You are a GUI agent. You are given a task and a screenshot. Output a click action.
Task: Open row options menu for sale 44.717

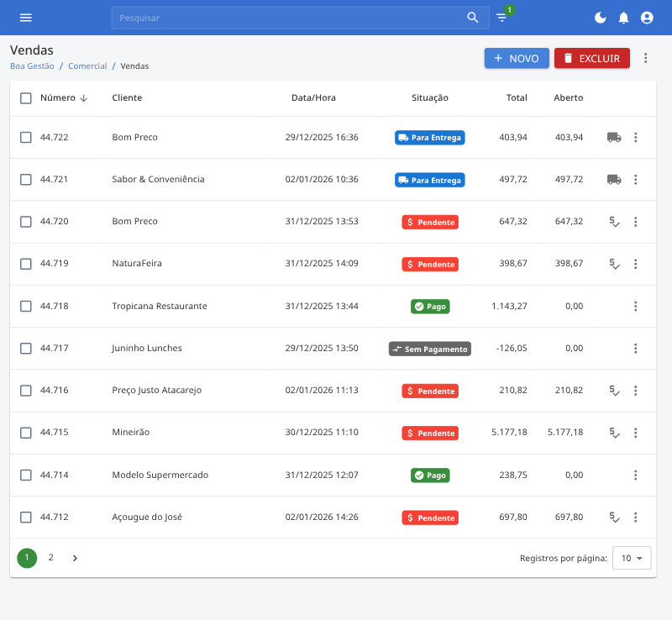tap(635, 349)
